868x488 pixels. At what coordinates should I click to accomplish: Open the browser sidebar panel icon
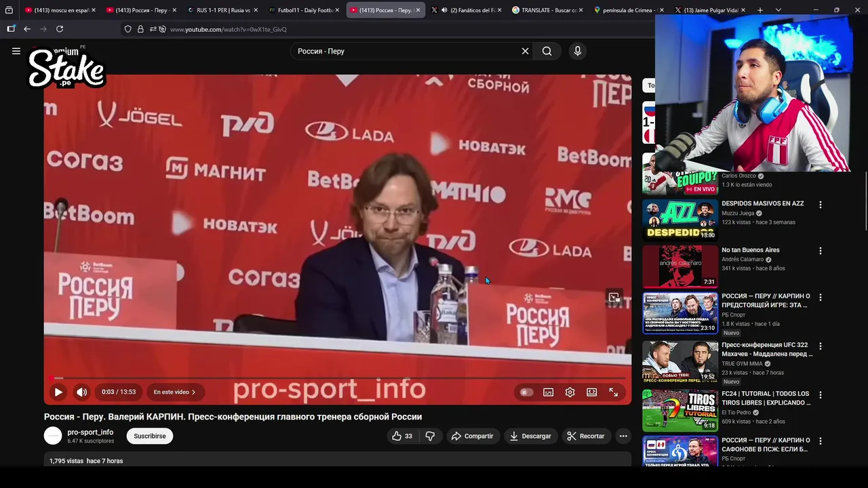[x=11, y=29]
